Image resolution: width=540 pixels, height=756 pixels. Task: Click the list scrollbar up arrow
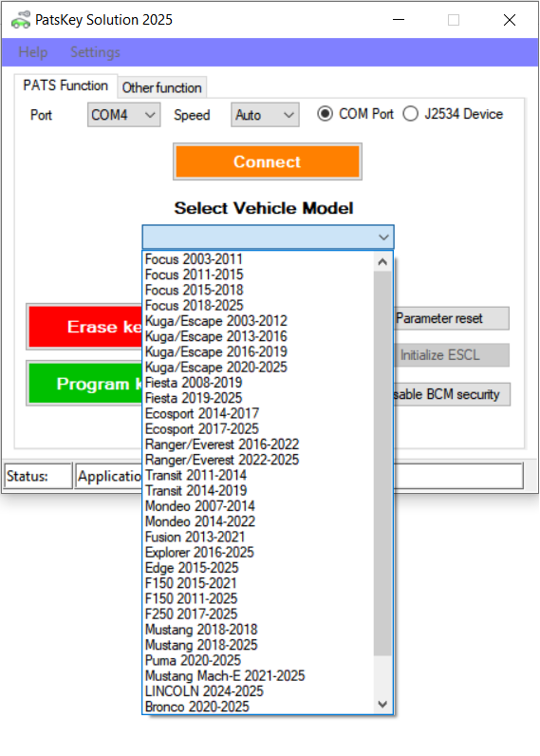point(383,262)
